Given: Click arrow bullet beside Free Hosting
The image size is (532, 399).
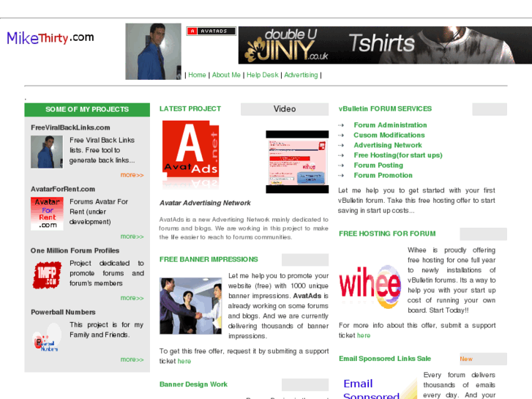Looking at the screenshot, I should pos(341,155).
